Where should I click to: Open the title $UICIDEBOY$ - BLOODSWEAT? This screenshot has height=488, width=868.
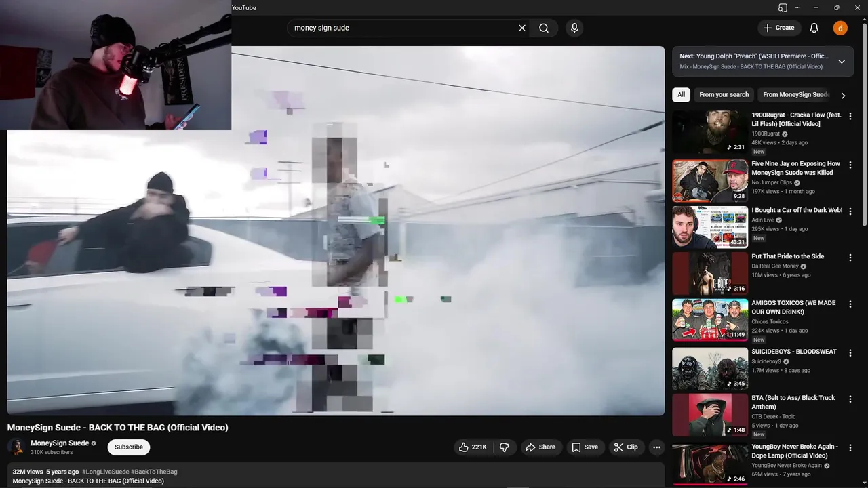pos(794,352)
